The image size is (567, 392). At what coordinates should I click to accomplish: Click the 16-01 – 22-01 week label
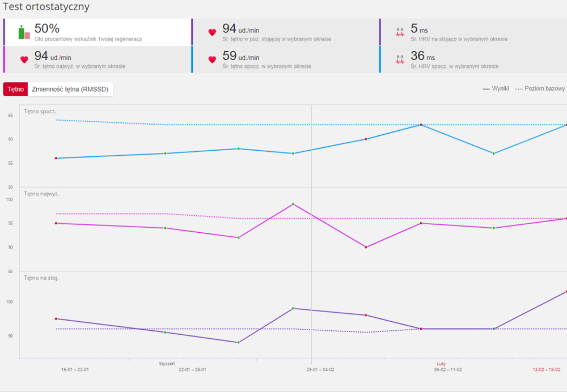click(75, 369)
